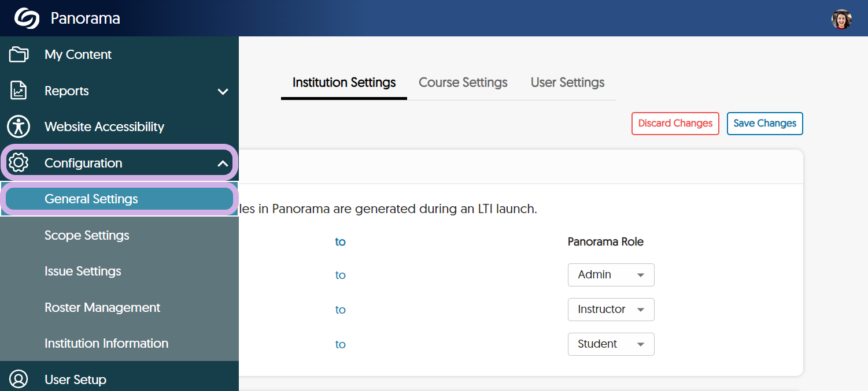Screen dimensions: 868x391
Task: Switch to User Settings tab
Action: pyautogui.click(x=568, y=83)
